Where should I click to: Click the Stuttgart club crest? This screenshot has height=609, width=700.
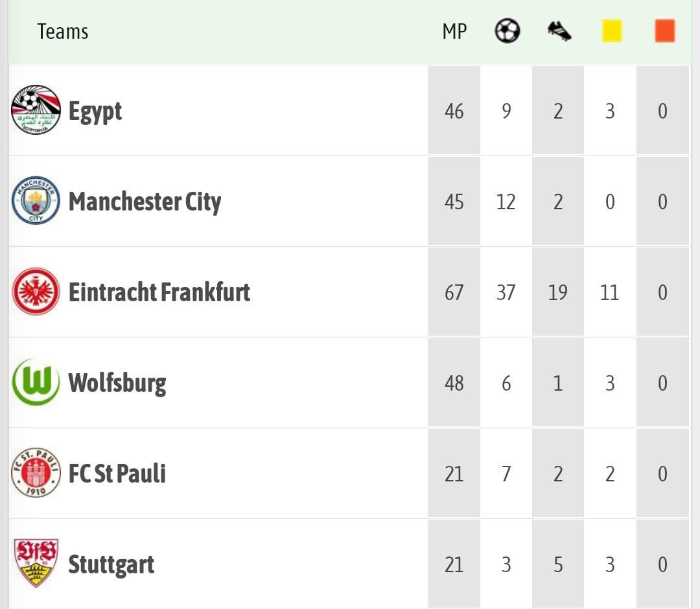click(36, 563)
